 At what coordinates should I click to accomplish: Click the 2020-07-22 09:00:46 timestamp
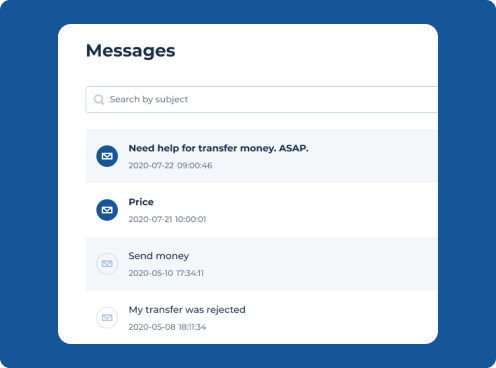pyautogui.click(x=170, y=165)
